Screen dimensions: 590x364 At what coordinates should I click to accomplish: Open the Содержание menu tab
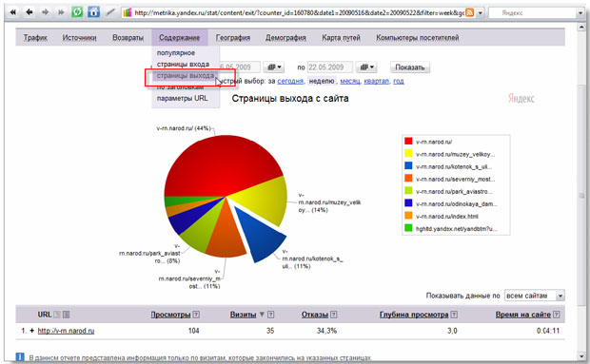tap(180, 38)
